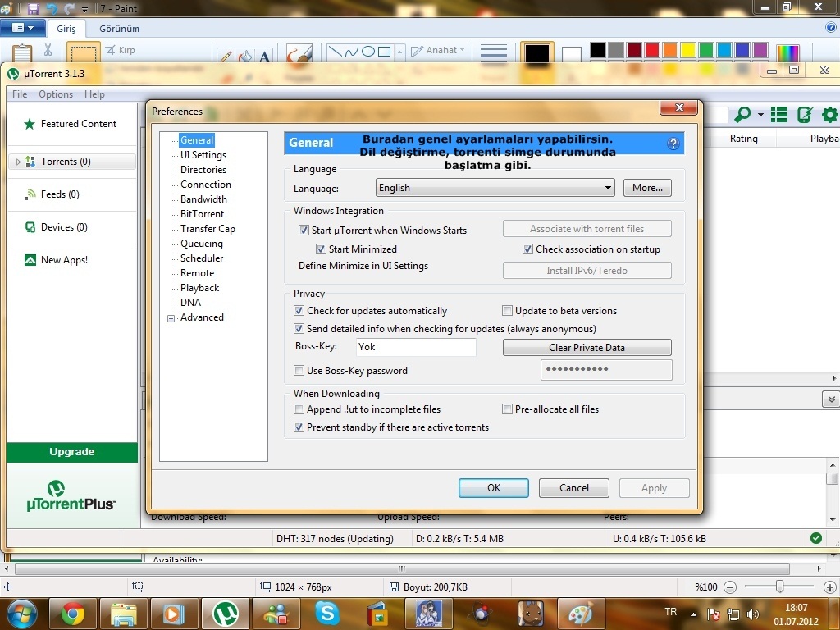Click the Paint help question mark icon
This screenshot has height=630, width=840.
coord(831,27)
